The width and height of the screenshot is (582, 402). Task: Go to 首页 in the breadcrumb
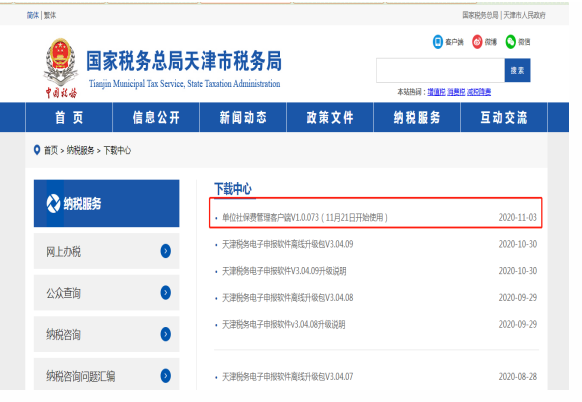(51, 150)
